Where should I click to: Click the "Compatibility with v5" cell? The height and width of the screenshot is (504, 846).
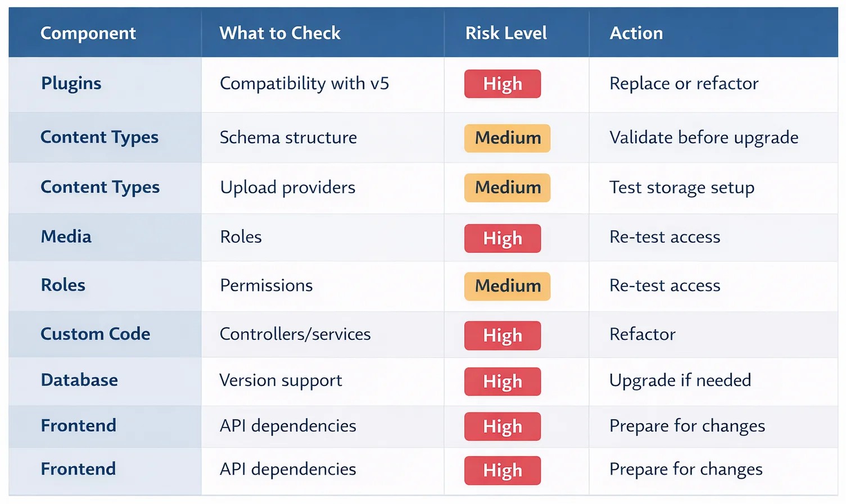tap(304, 84)
